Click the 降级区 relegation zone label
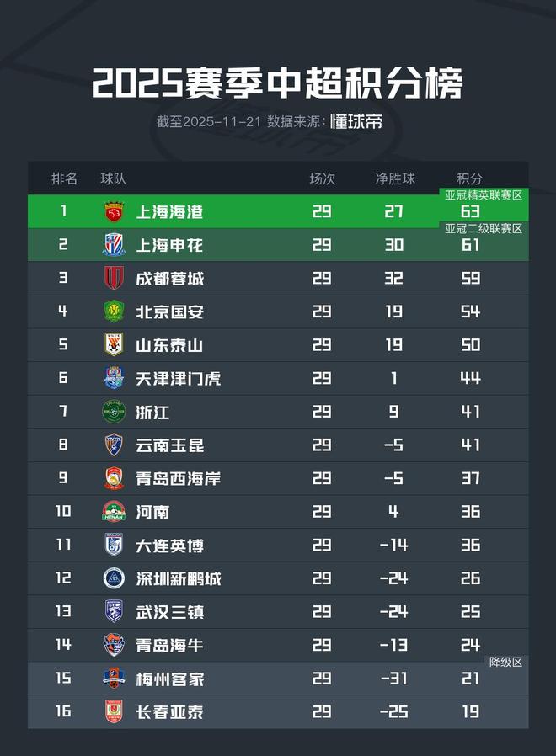The height and width of the screenshot is (756, 556). [x=505, y=663]
